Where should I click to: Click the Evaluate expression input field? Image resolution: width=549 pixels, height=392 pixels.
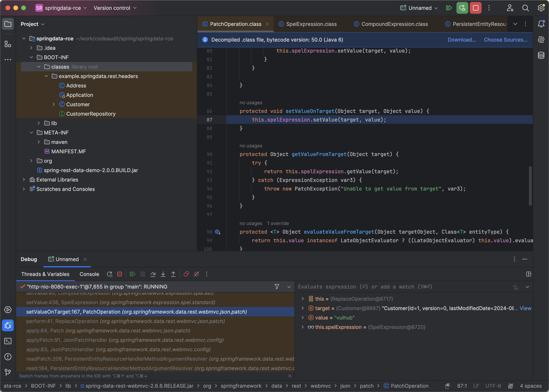tap(403, 287)
